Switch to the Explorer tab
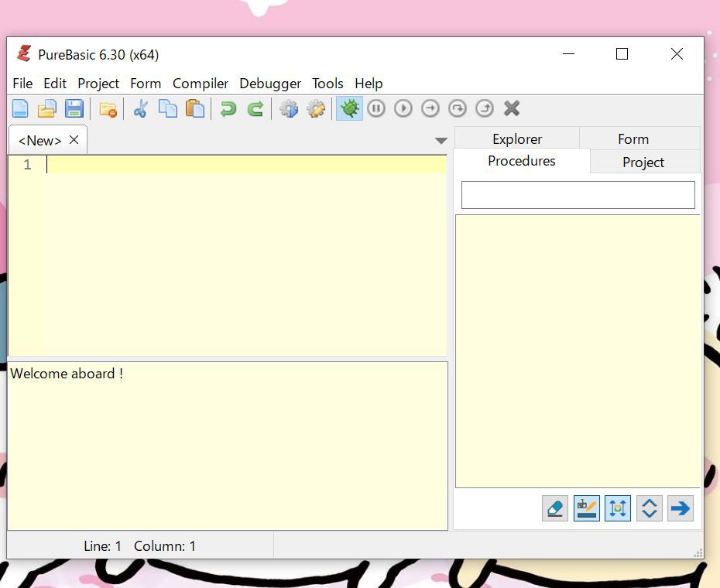Image resolution: width=720 pixels, height=588 pixels. (517, 139)
